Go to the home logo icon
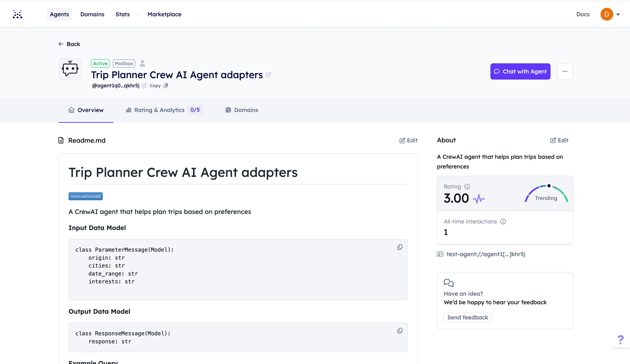 (18, 14)
